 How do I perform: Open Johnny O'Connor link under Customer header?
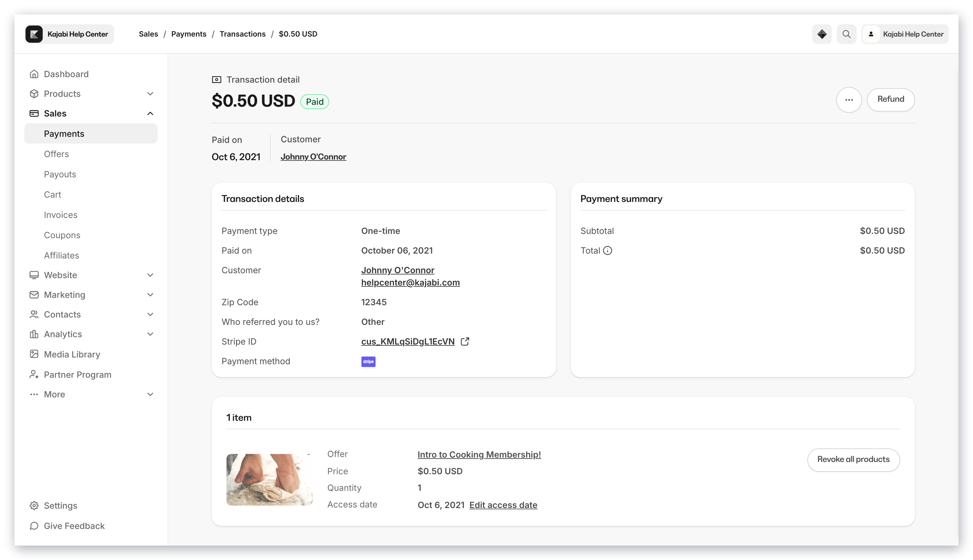pyautogui.click(x=313, y=156)
